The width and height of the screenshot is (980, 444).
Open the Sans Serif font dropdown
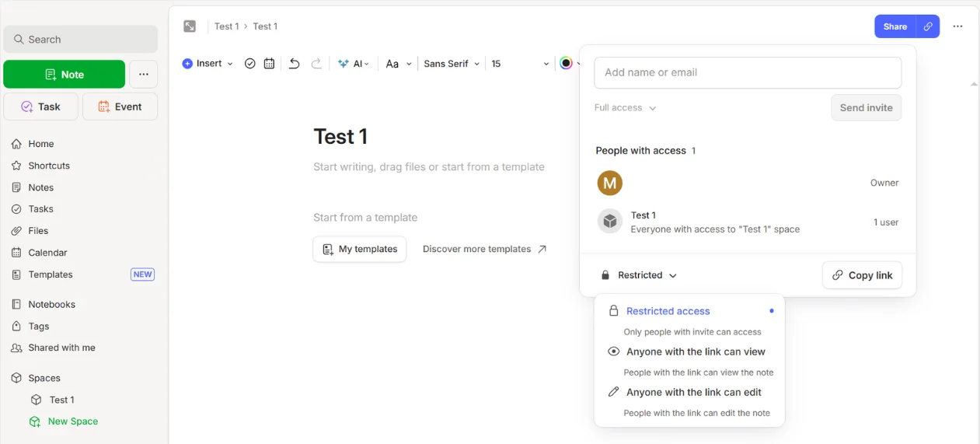coord(452,64)
